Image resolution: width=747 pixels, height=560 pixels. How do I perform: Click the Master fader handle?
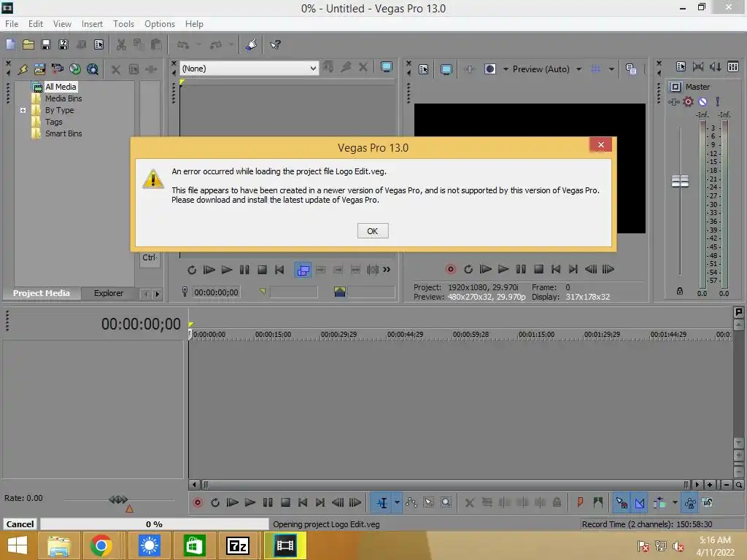click(680, 181)
